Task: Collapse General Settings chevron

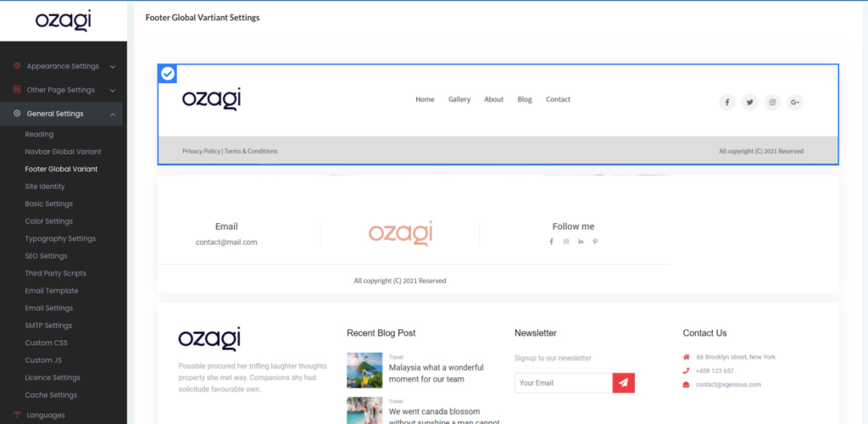Action: 113,114
